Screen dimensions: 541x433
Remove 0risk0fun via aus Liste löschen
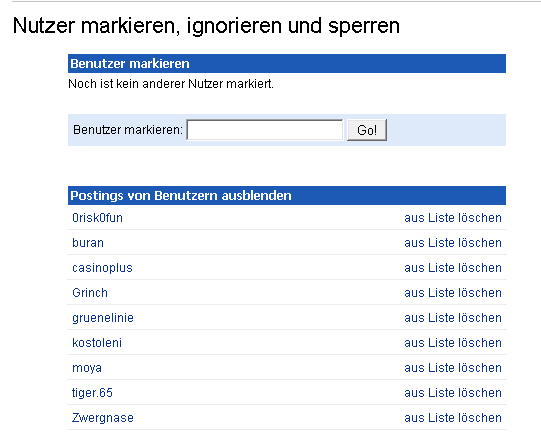pyautogui.click(x=453, y=218)
